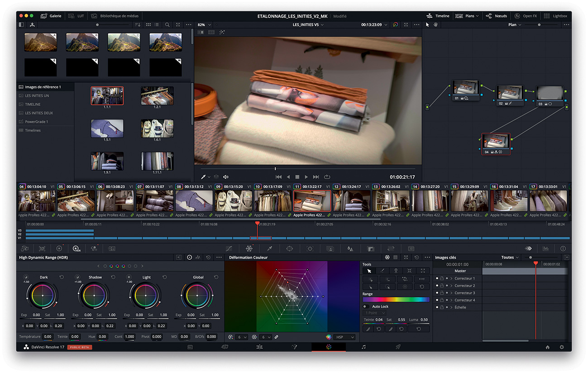The image size is (588, 373).
Task: Select the Color Warper palette icon
Action: point(249,249)
